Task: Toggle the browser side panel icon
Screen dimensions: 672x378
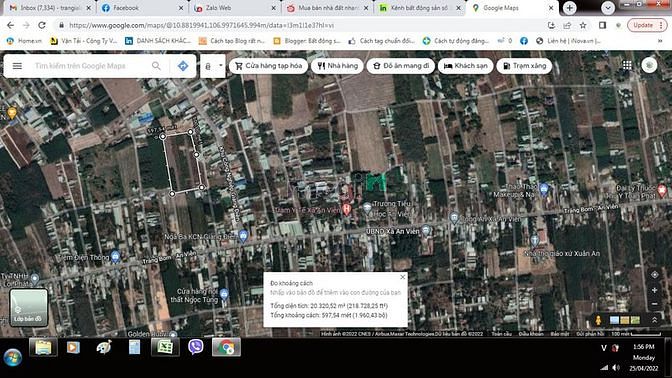Action: (602, 25)
